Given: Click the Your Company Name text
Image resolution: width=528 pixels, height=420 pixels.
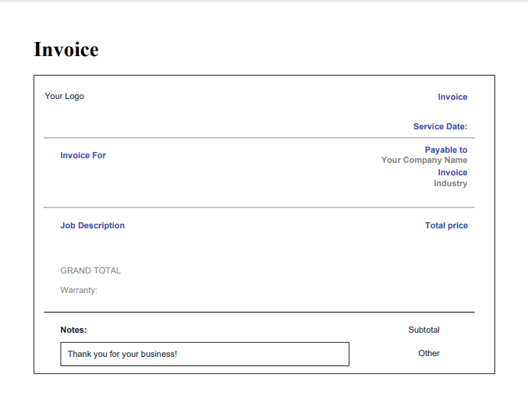Looking at the screenshot, I should click(x=424, y=161).
